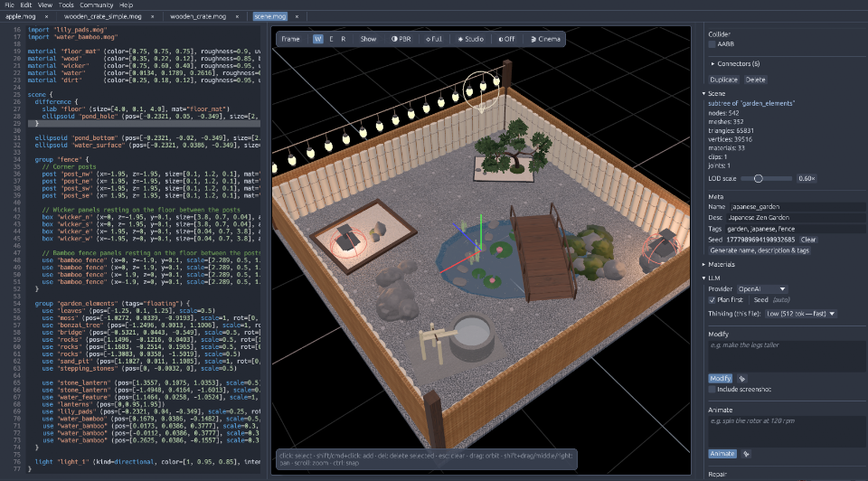Click the Seed number field

click(760, 240)
